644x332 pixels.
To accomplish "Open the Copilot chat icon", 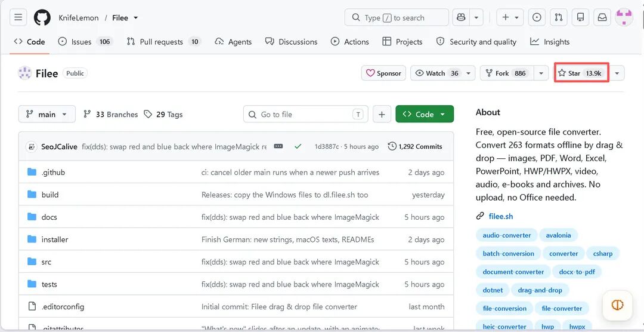I will [x=461, y=18].
